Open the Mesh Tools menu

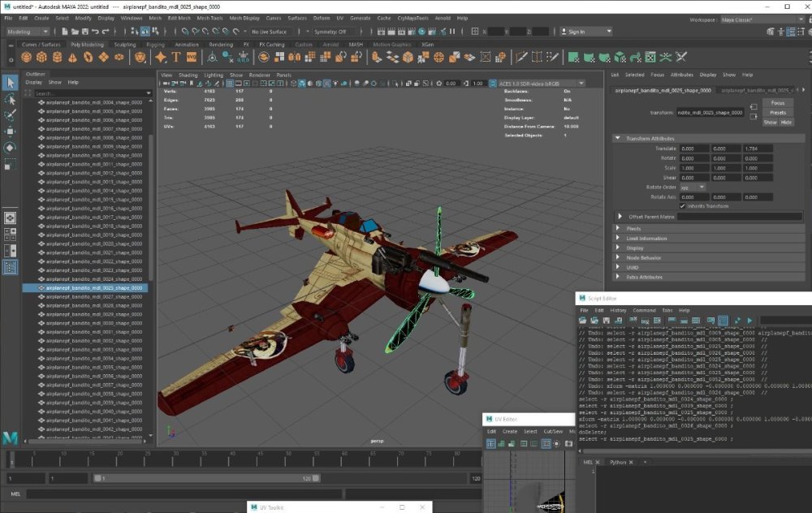tap(209, 18)
